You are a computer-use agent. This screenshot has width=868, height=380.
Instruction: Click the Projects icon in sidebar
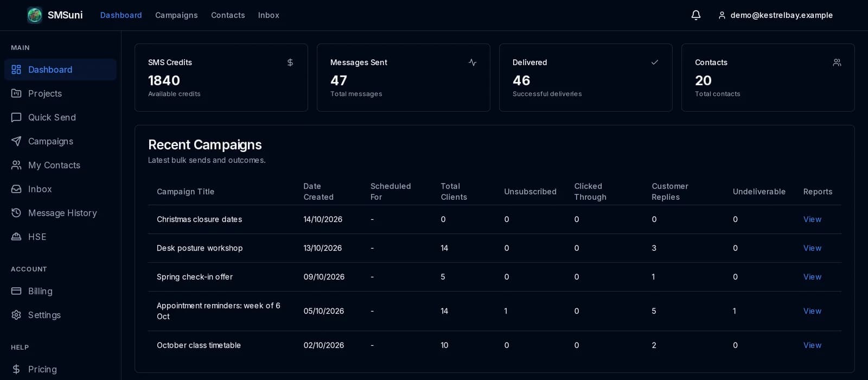click(x=16, y=93)
